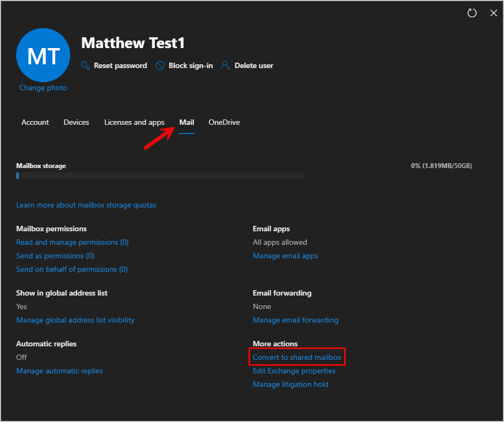Click the MT profile avatar
This screenshot has width=504, height=422.
43,56
